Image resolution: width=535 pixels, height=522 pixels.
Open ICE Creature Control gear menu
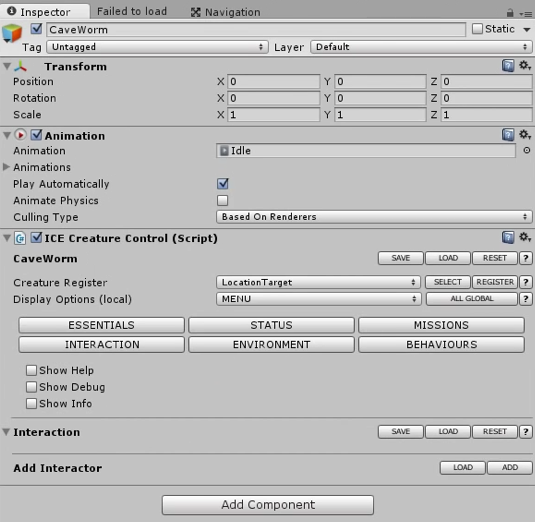pyautogui.click(x=525, y=237)
